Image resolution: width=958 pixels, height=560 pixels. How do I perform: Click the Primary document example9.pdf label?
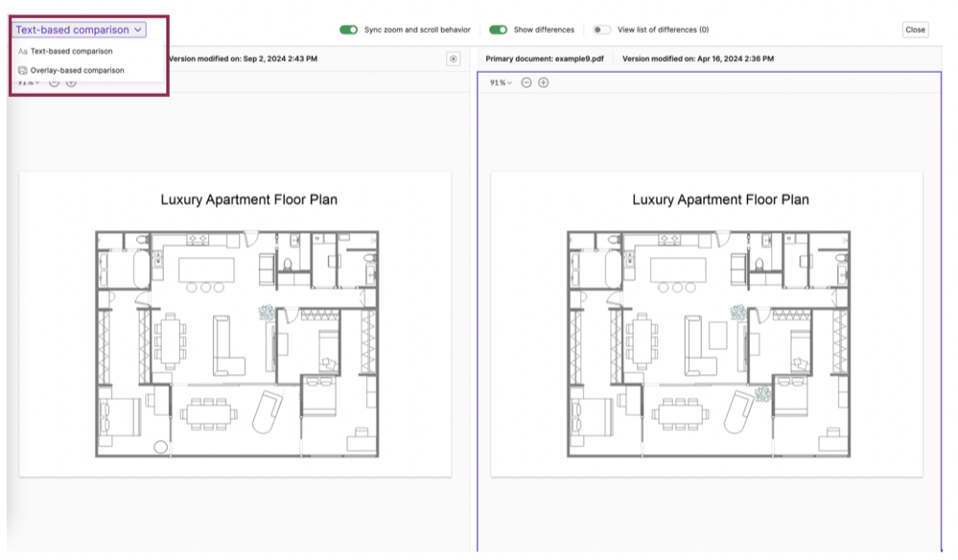pyautogui.click(x=545, y=58)
